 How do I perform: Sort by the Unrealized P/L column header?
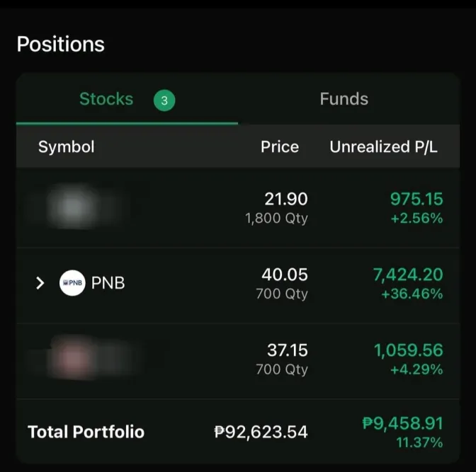pyautogui.click(x=383, y=147)
